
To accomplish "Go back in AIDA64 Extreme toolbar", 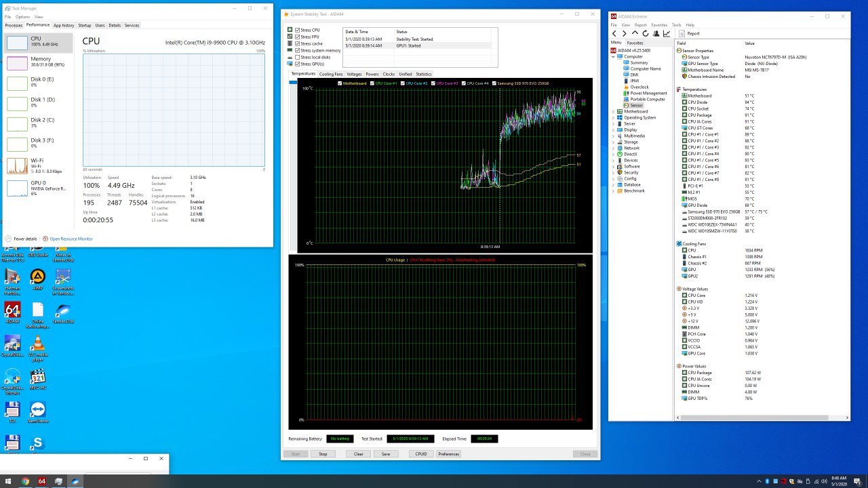I will click(614, 33).
